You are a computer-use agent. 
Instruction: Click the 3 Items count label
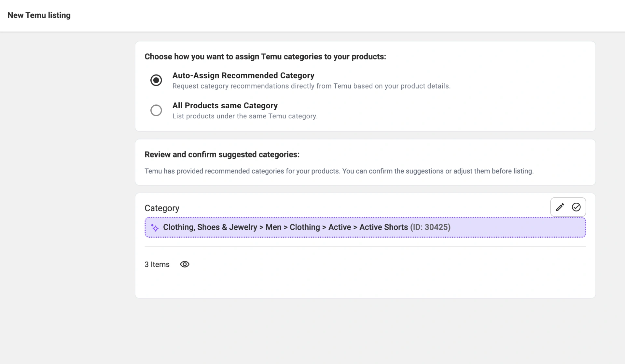coord(157,264)
